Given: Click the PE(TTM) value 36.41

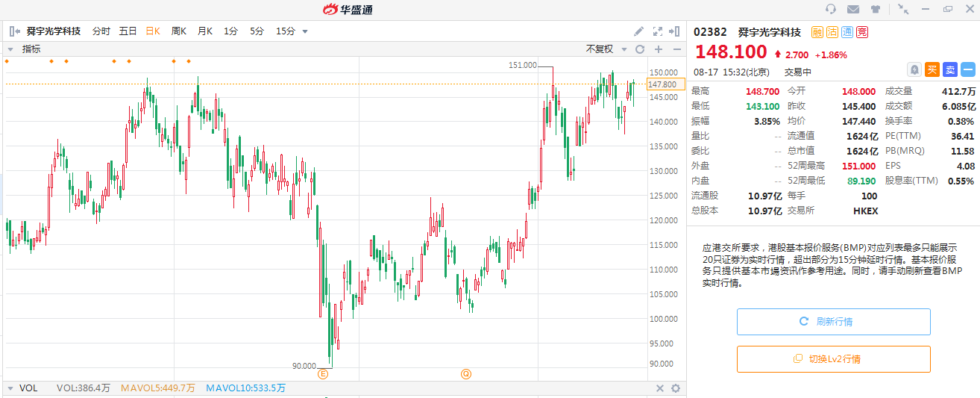Looking at the screenshot, I should (x=962, y=136).
